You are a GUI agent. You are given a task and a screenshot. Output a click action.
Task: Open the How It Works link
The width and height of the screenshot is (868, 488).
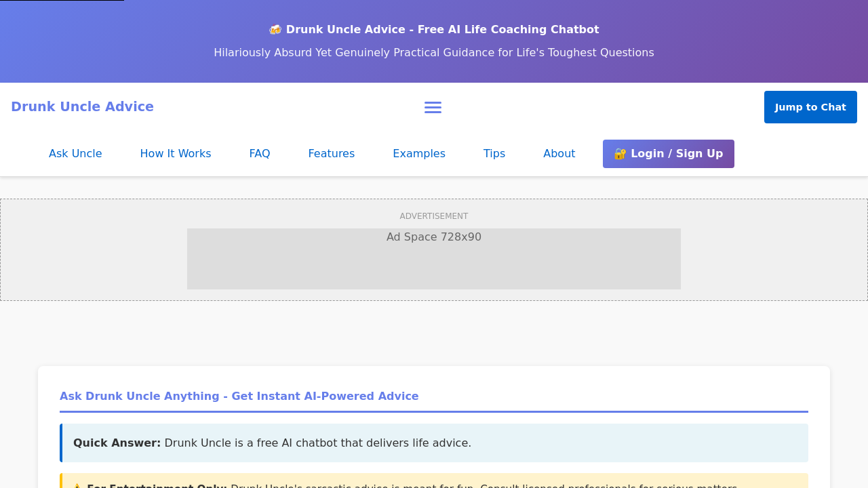click(x=176, y=154)
